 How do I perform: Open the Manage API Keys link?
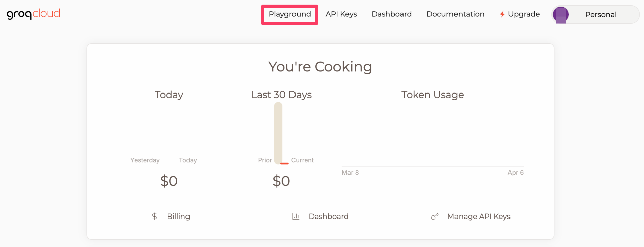(x=479, y=217)
